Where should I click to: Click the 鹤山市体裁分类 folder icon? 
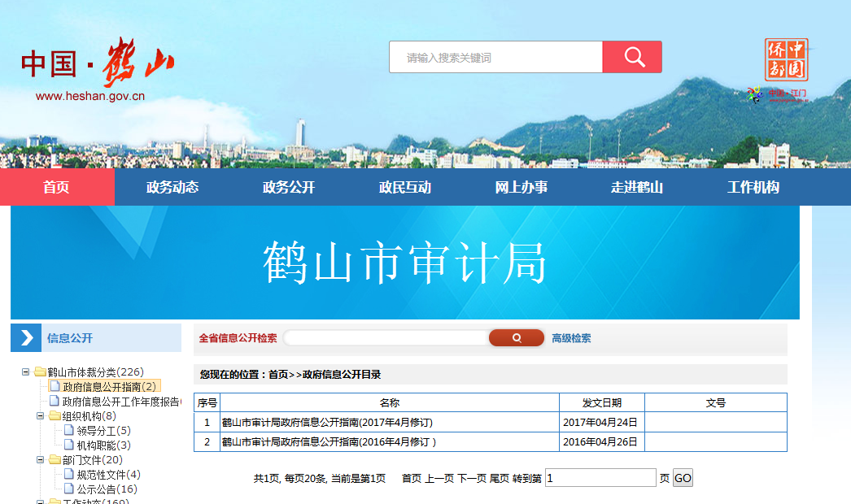pos(40,372)
